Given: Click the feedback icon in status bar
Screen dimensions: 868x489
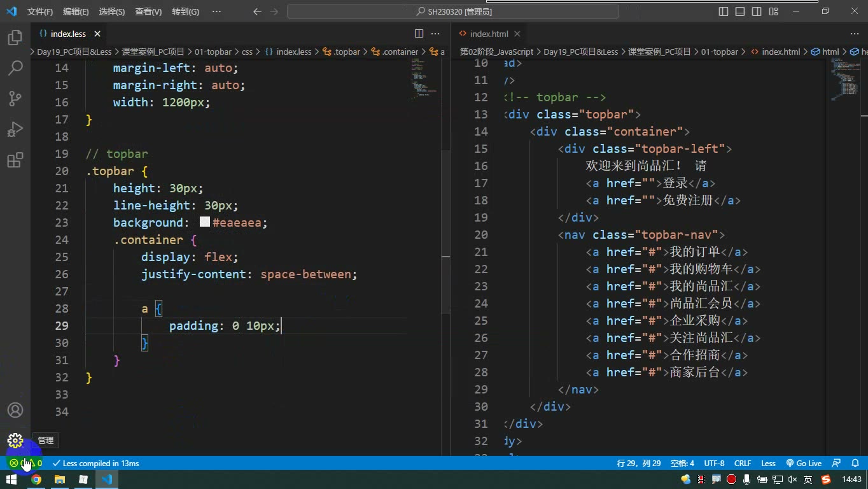Looking at the screenshot, I should click(837, 464).
